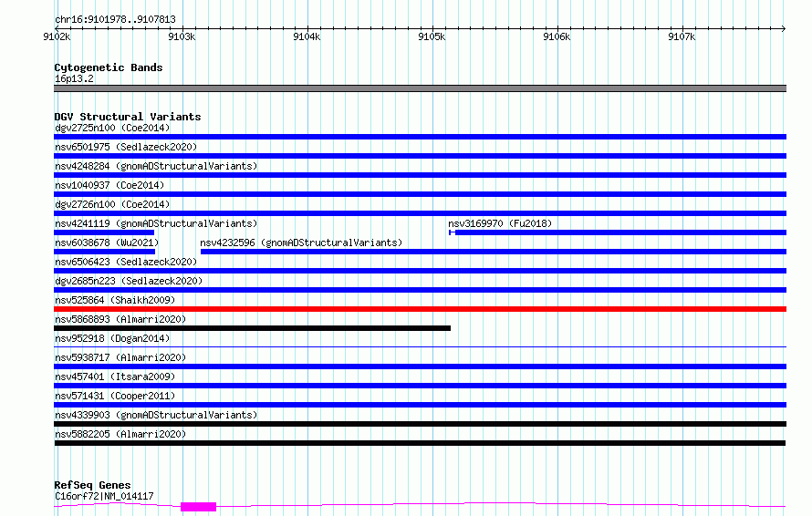Select the thin nsv952918 variant line
The image size is (812, 516).
tap(420, 346)
